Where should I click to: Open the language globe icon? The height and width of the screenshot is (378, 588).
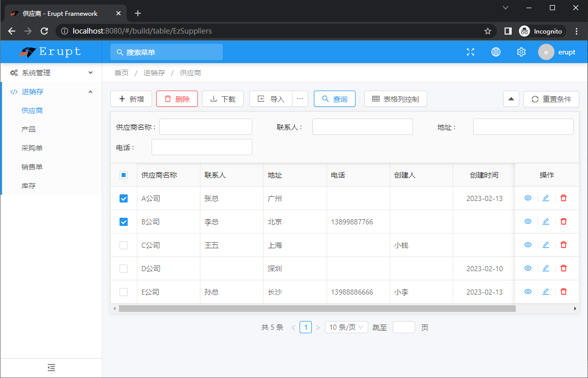point(496,52)
